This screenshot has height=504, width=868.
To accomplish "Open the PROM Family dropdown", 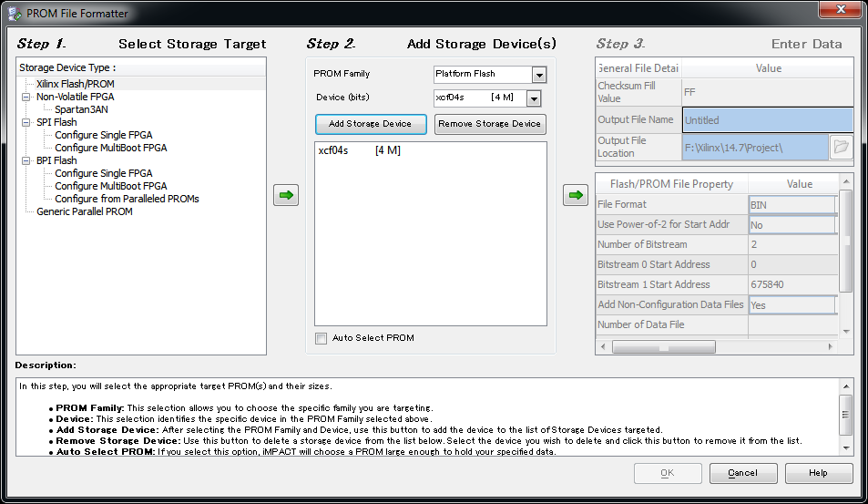I will tap(538, 74).
